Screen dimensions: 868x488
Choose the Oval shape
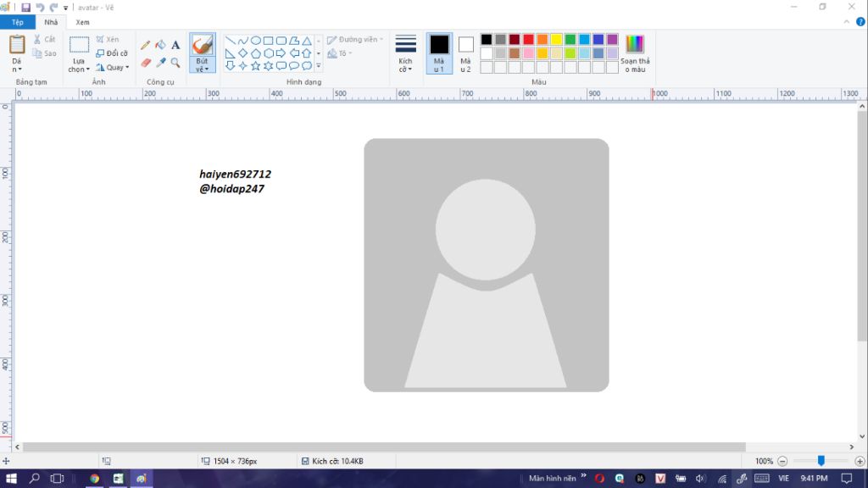coord(256,41)
